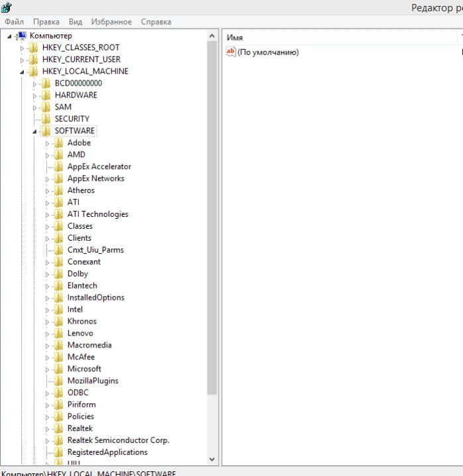Expand the HKEY_CURRENT_USER hive
This screenshot has height=476, width=463.
[x=22, y=60]
